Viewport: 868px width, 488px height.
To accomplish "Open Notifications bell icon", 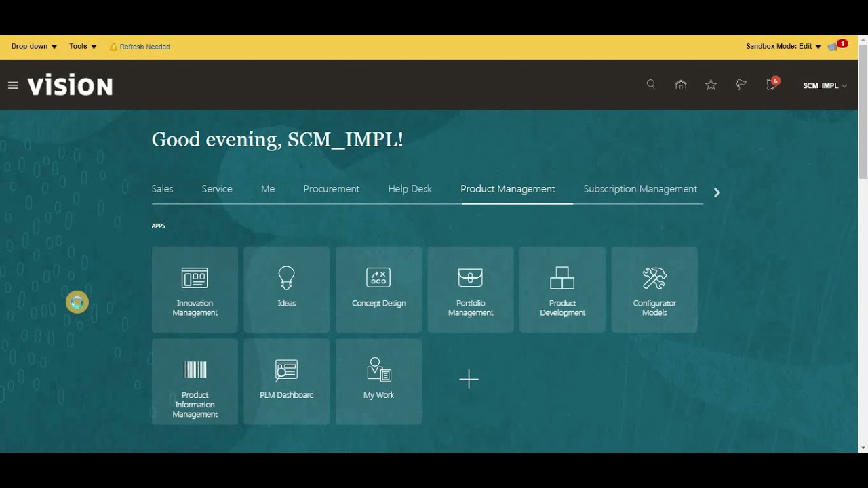I will pos(772,84).
